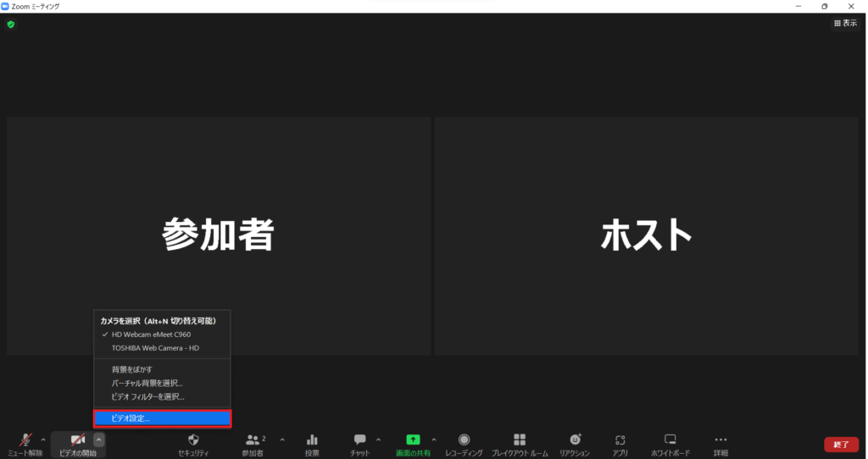This screenshot has height=459, width=868.
Task: Start video with the camera toggle
Action: 77,441
